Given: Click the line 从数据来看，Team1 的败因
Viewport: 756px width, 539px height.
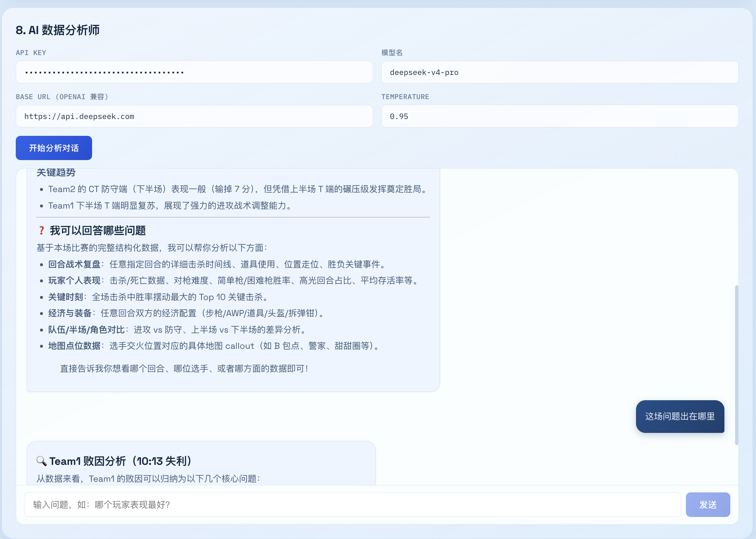Looking at the screenshot, I should [149, 479].
